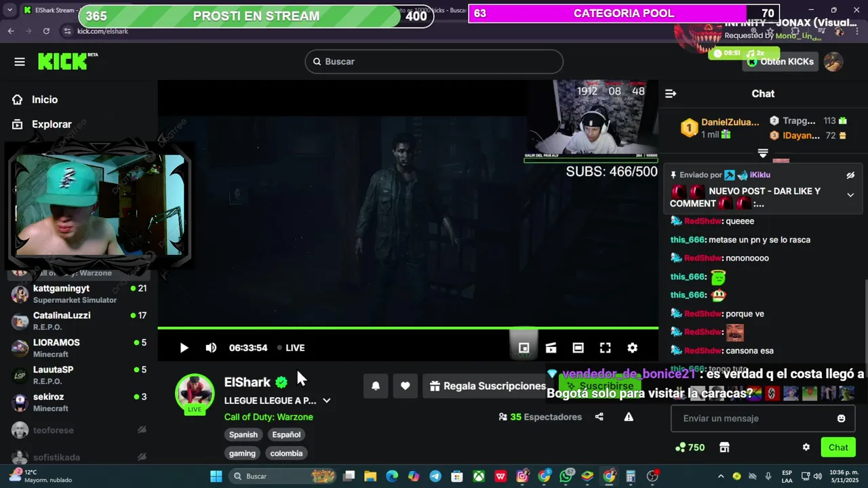This screenshot has height=488, width=868.
Task: Jump to LIVE in player
Action: (291, 348)
